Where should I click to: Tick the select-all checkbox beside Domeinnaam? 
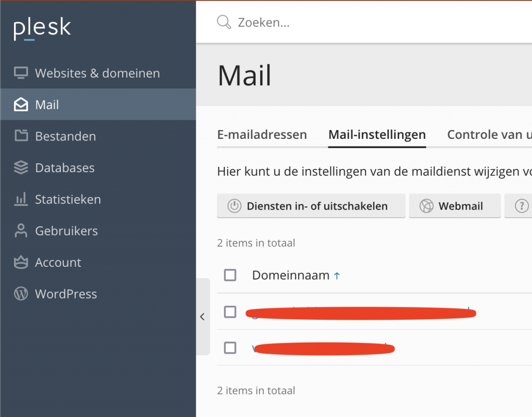point(230,275)
